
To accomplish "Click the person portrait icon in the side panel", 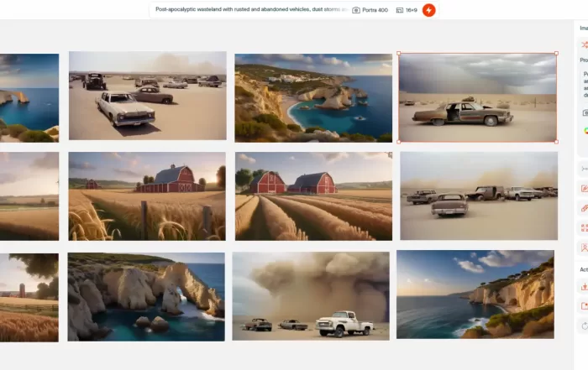I will 585,248.
